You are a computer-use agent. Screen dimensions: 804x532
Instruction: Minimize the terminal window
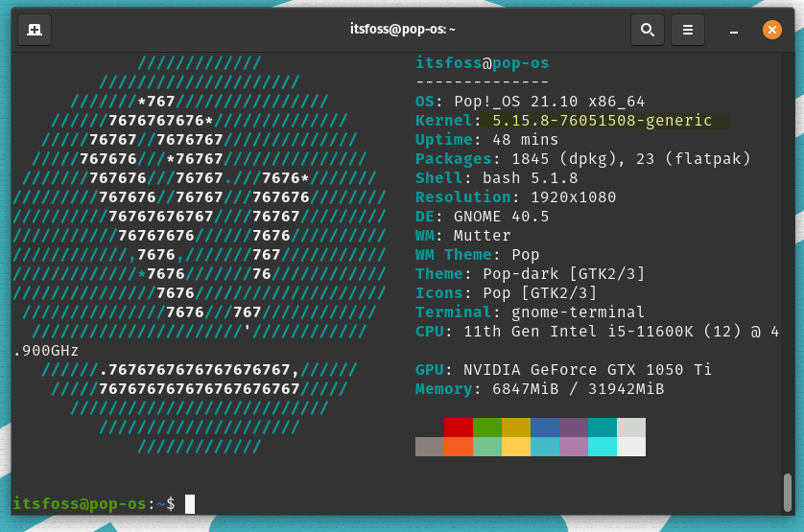pyautogui.click(x=734, y=30)
